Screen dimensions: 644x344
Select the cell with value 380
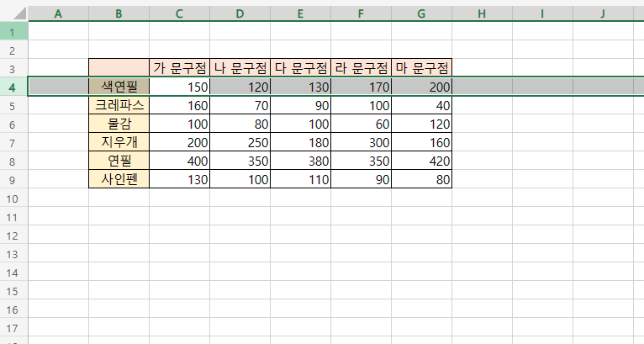coord(300,161)
